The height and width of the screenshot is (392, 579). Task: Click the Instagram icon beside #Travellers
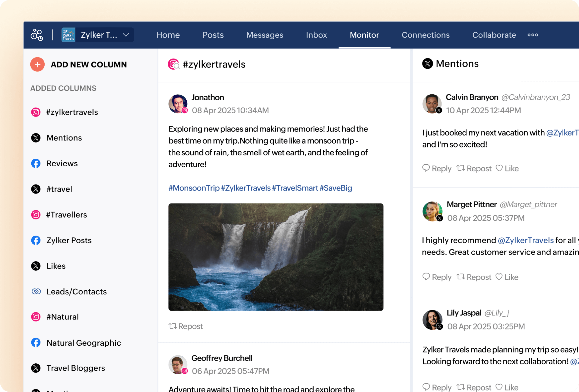coord(36,215)
